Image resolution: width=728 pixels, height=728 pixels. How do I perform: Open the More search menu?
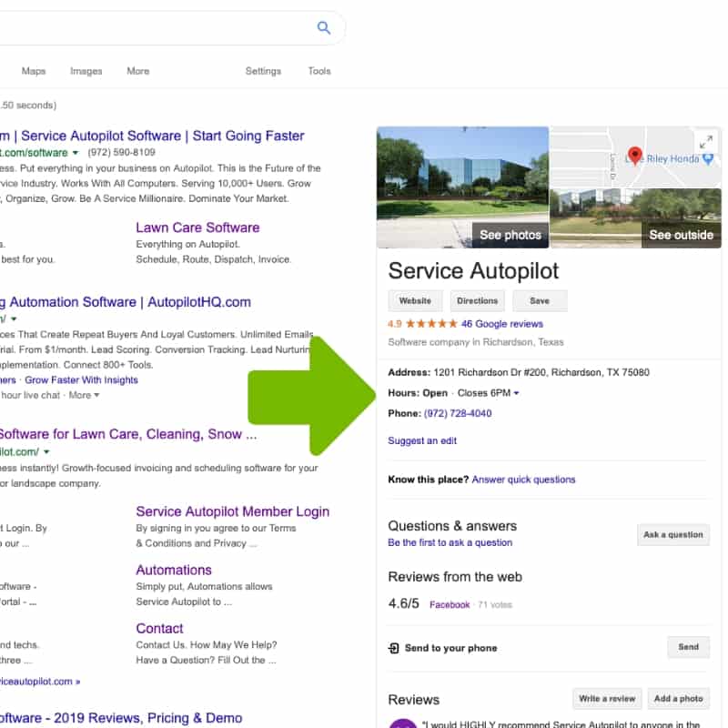pyautogui.click(x=138, y=71)
